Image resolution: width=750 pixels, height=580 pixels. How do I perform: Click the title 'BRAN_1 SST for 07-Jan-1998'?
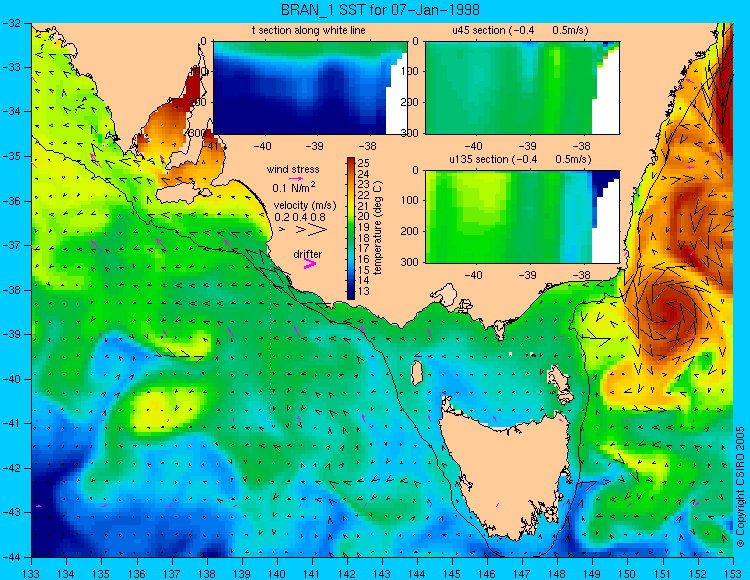point(380,10)
